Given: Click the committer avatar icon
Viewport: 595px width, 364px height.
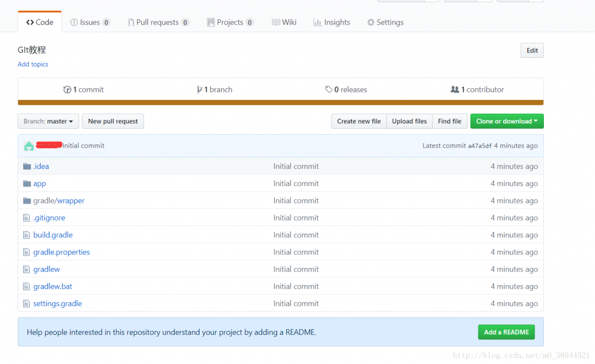Looking at the screenshot, I should (x=29, y=146).
